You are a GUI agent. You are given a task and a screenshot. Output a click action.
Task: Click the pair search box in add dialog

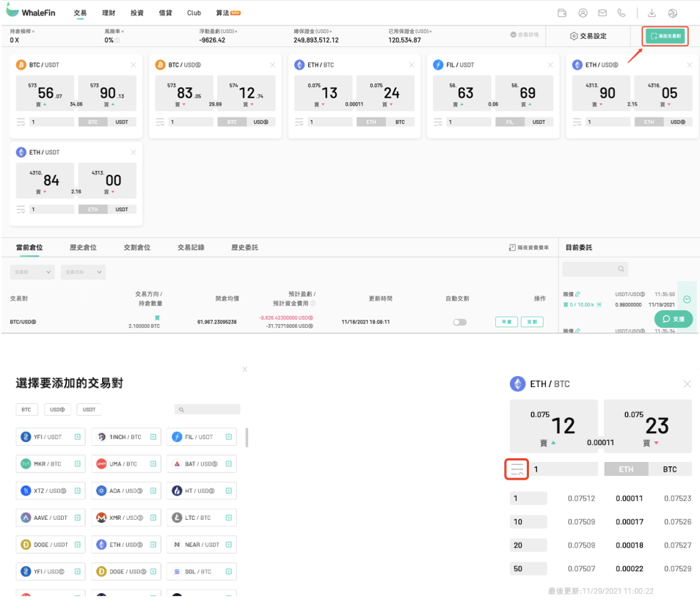[207, 410]
